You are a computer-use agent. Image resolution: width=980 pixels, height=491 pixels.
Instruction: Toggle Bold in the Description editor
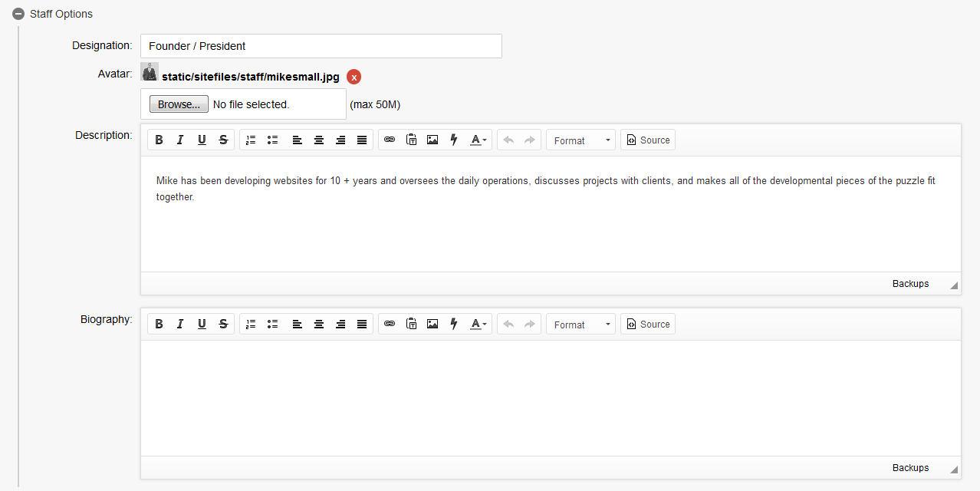click(159, 140)
